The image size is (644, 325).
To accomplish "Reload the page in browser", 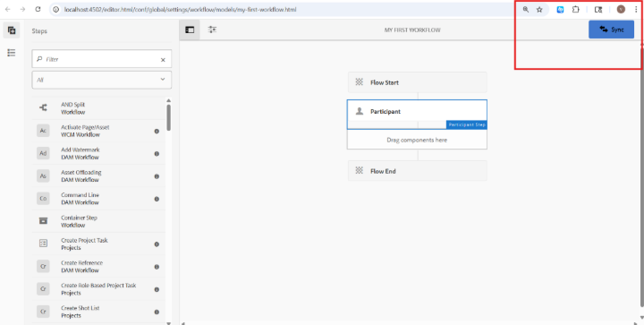I will pos(38,9).
